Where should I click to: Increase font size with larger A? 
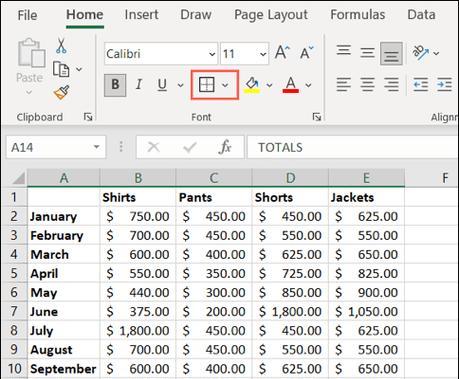282,53
